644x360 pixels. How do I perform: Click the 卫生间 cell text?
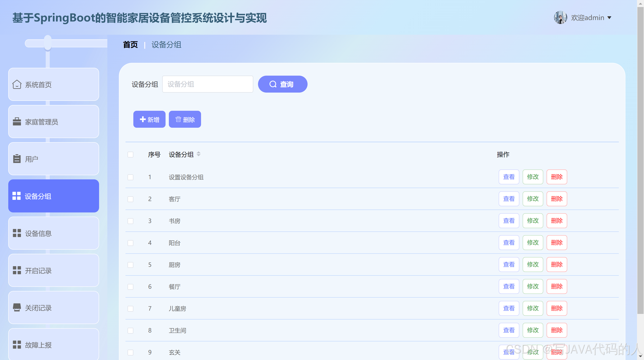coord(177,330)
